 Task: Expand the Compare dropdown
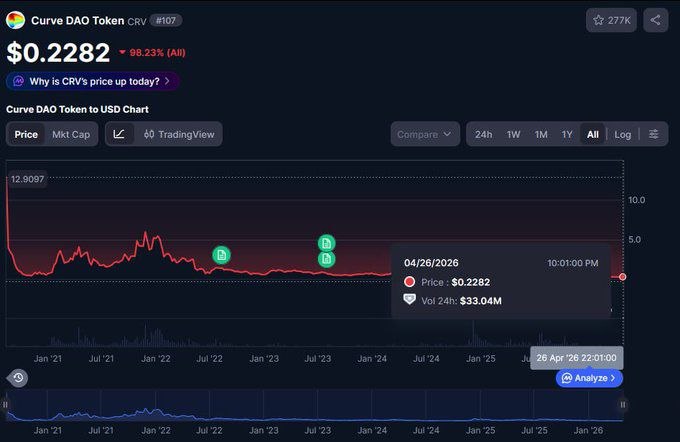pos(425,134)
